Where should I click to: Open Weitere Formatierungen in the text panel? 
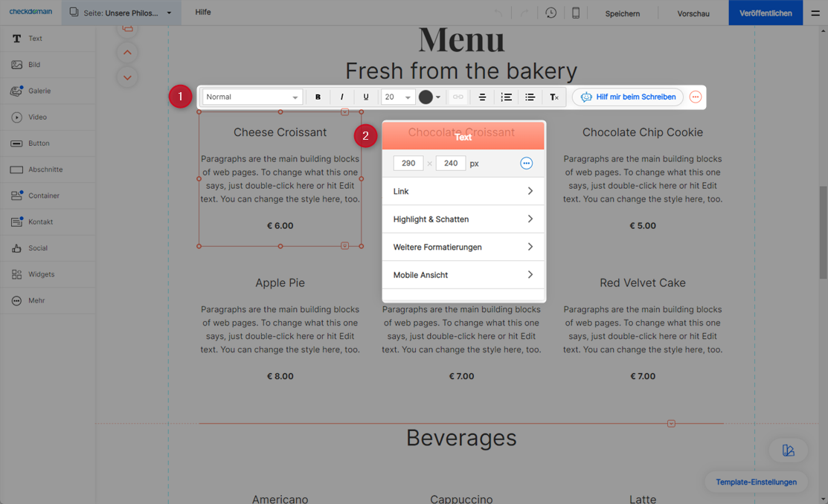[x=463, y=247]
